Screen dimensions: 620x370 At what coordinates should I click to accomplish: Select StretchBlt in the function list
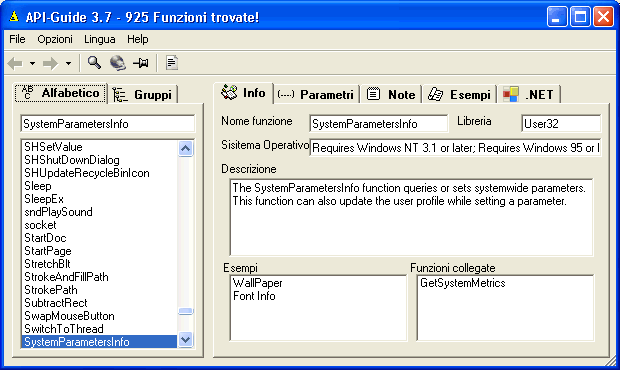click(x=100, y=264)
